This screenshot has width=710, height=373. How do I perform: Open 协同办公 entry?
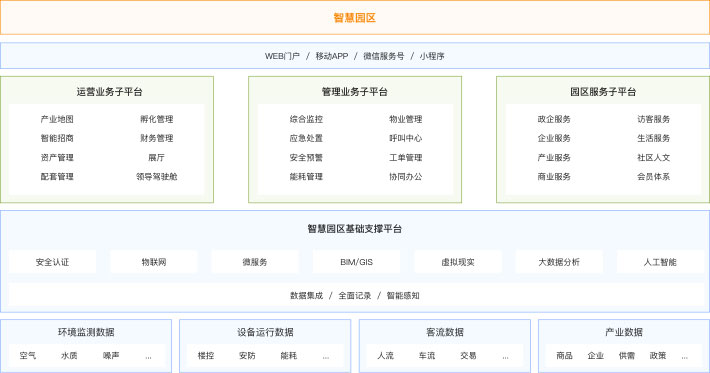(406, 177)
